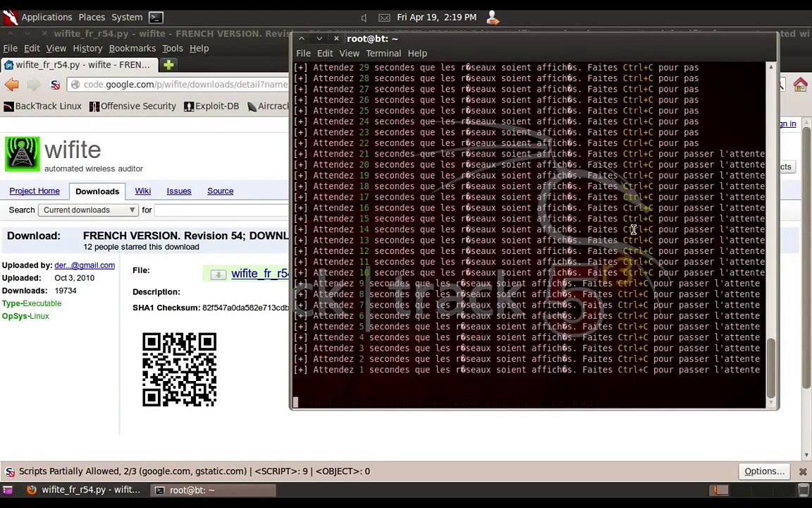This screenshot has height=508, width=812.
Task: Click the QR code image
Action: pos(179,370)
